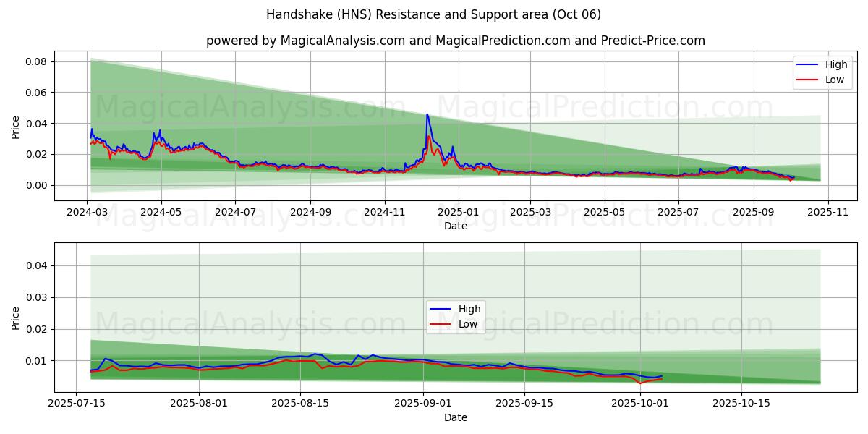The height and width of the screenshot is (434, 868).
Task: Click the 2025-11 tick on upper date axis
Action: [828, 213]
